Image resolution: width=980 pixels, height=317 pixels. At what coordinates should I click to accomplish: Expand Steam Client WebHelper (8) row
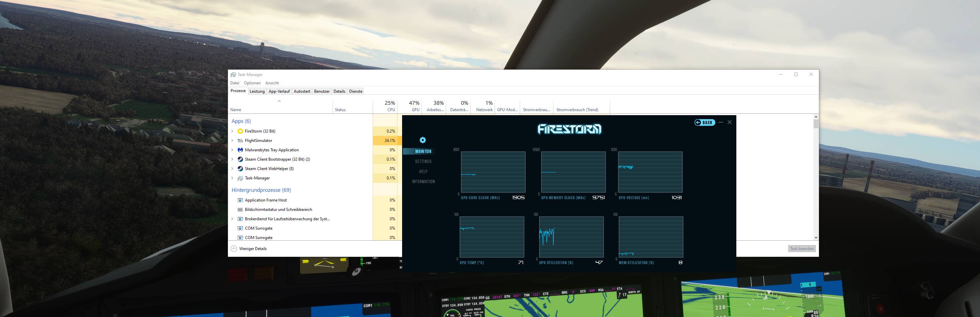pyautogui.click(x=232, y=168)
